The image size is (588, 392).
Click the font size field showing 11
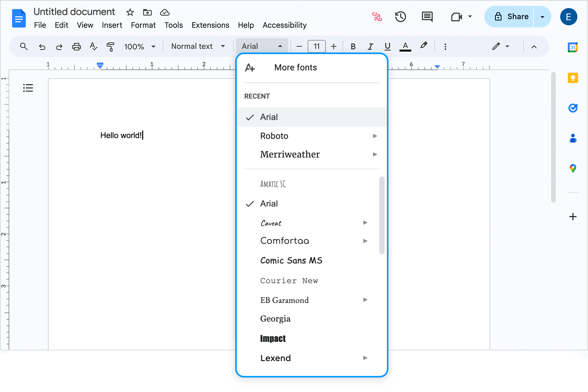317,46
